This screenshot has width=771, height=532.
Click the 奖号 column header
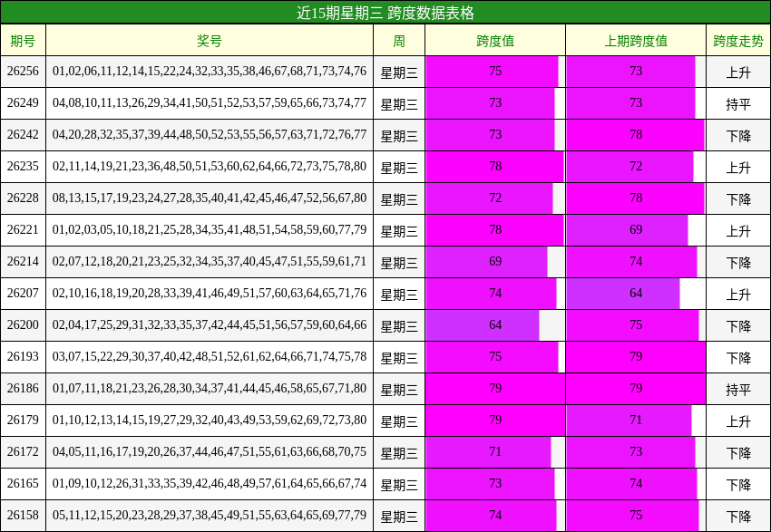(210, 40)
